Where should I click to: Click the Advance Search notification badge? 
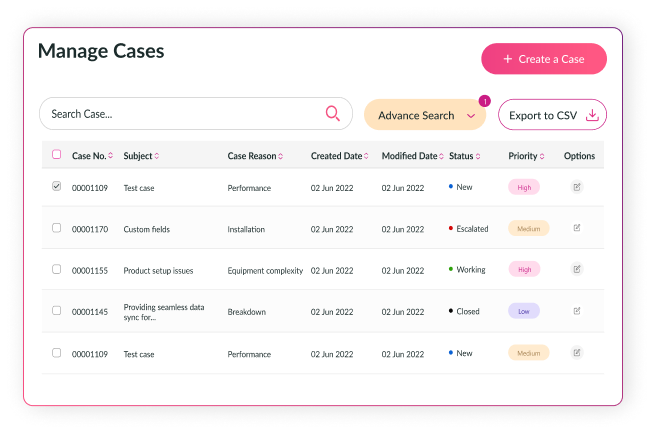pos(484,101)
